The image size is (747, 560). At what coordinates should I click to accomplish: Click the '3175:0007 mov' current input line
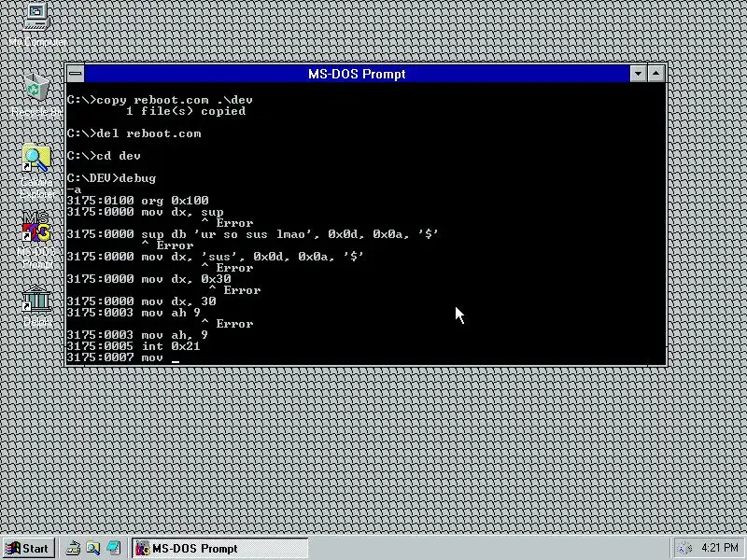123,357
